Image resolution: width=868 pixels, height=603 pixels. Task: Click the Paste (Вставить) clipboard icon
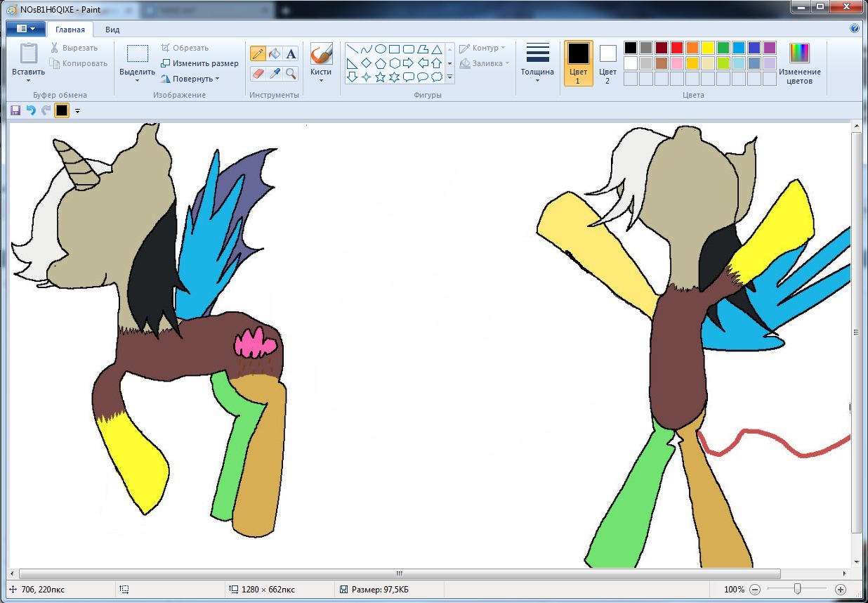(x=29, y=54)
